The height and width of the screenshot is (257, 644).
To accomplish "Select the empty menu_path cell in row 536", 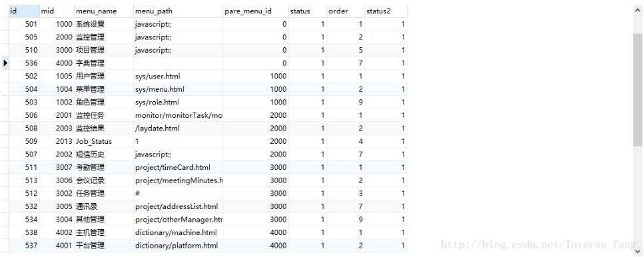I will pos(178,63).
